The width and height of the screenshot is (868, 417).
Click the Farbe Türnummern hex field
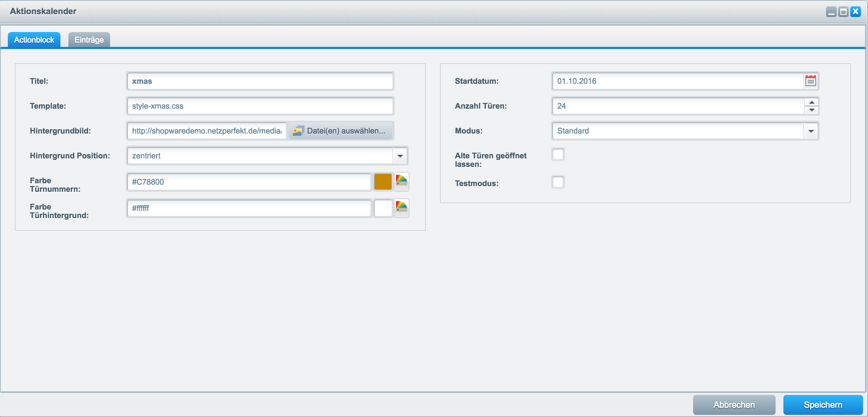point(249,182)
